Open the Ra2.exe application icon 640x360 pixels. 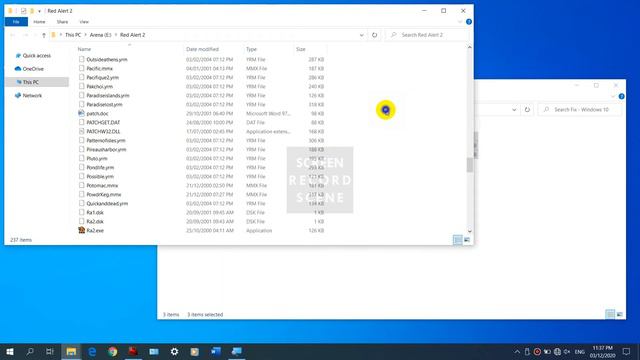point(82,230)
